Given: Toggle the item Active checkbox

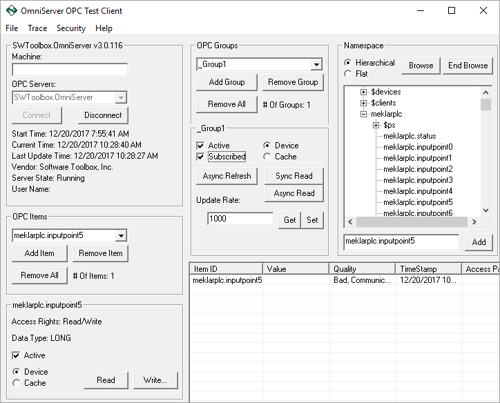Looking at the screenshot, I should (16, 355).
